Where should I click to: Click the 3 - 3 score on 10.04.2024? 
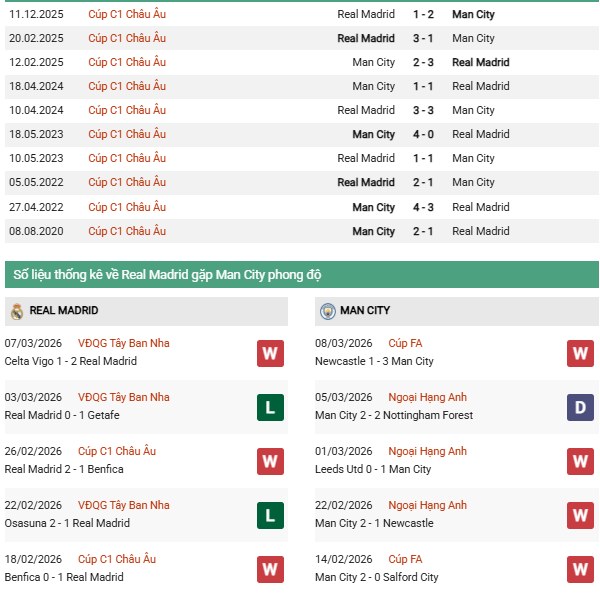(424, 111)
